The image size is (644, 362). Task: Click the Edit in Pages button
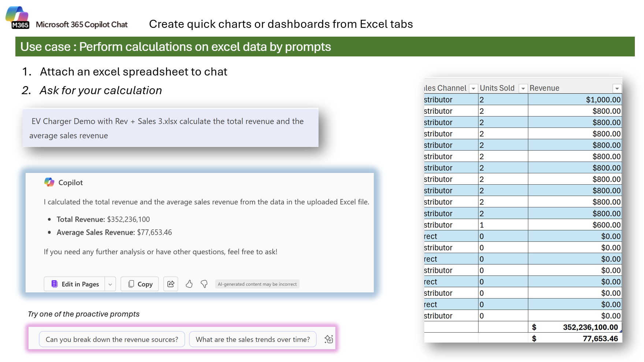[x=76, y=284]
